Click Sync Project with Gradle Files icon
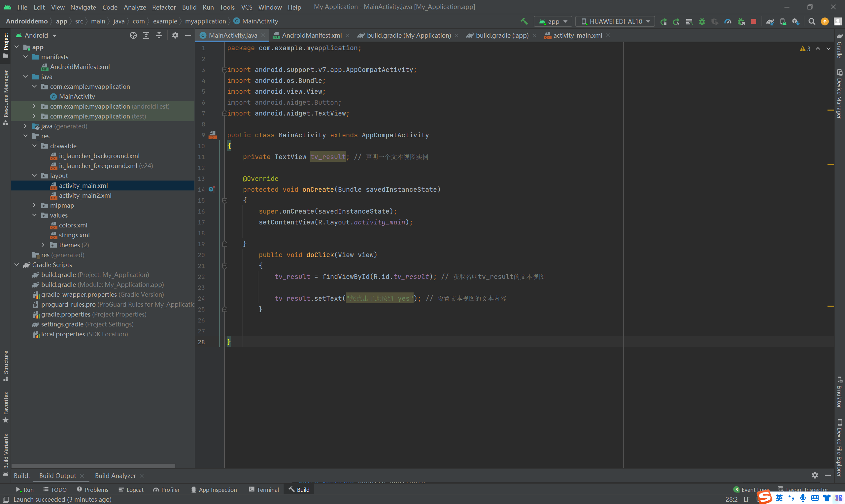845x504 pixels. pos(770,21)
